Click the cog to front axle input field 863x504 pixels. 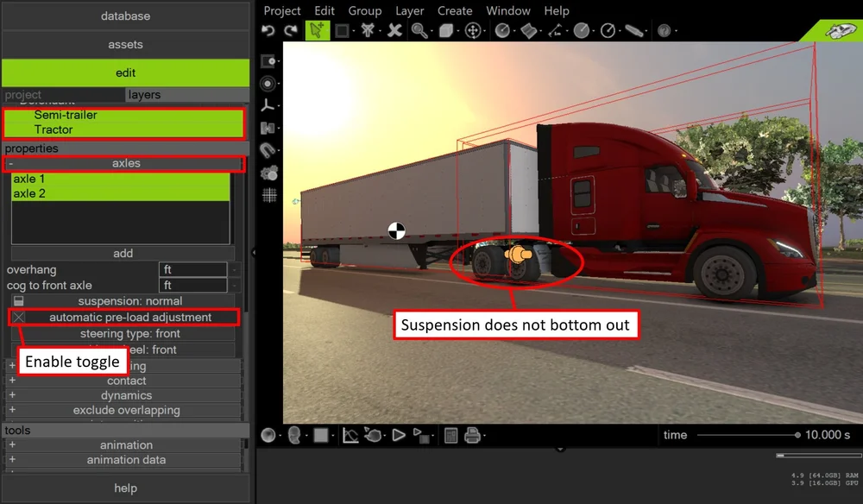click(193, 285)
